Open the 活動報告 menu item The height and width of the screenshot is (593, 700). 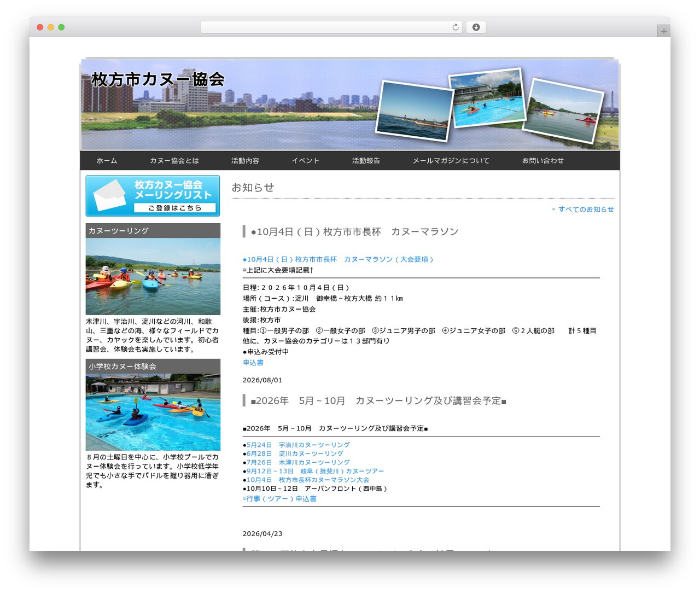pyautogui.click(x=366, y=161)
